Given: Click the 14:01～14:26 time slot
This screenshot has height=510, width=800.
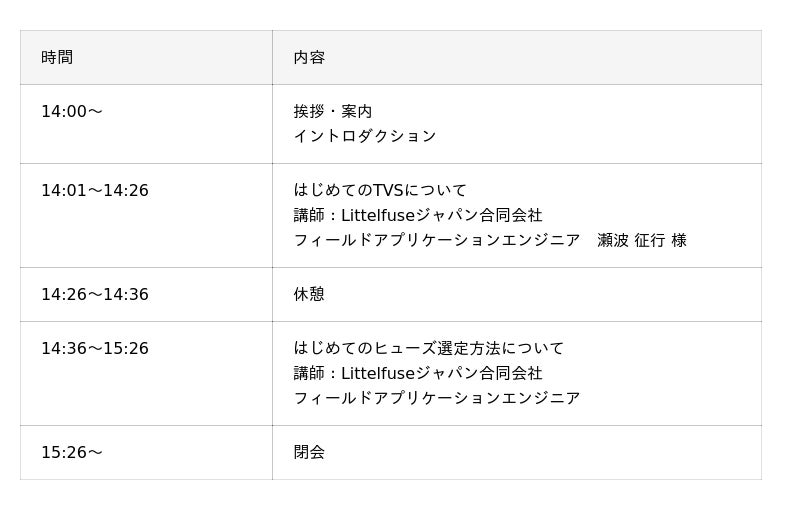Looking at the screenshot, I should point(95,191).
